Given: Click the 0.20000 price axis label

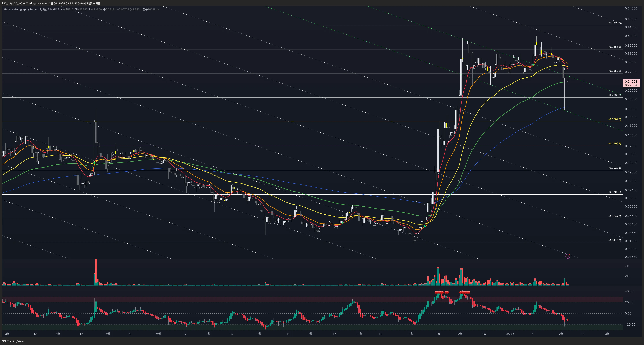Looking at the screenshot, I should tap(631, 99).
